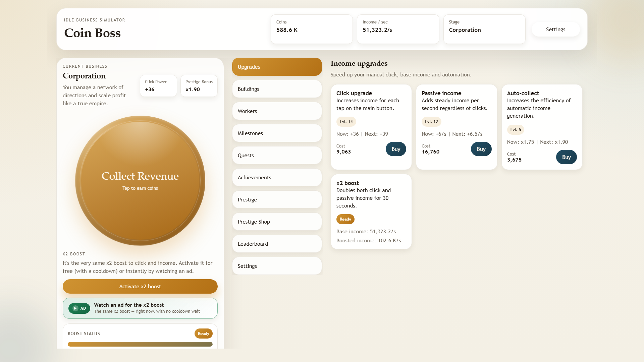Screen dimensions: 644x362
Task: Switch to the Prestige tab
Action: [x=277, y=199]
